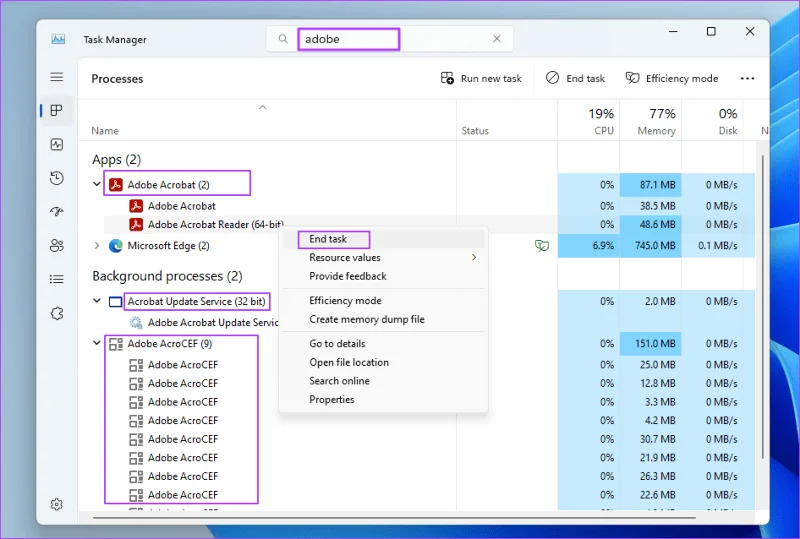Click the vertical scrollbar of process list
This screenshot has width=800, height=539.
763,306
